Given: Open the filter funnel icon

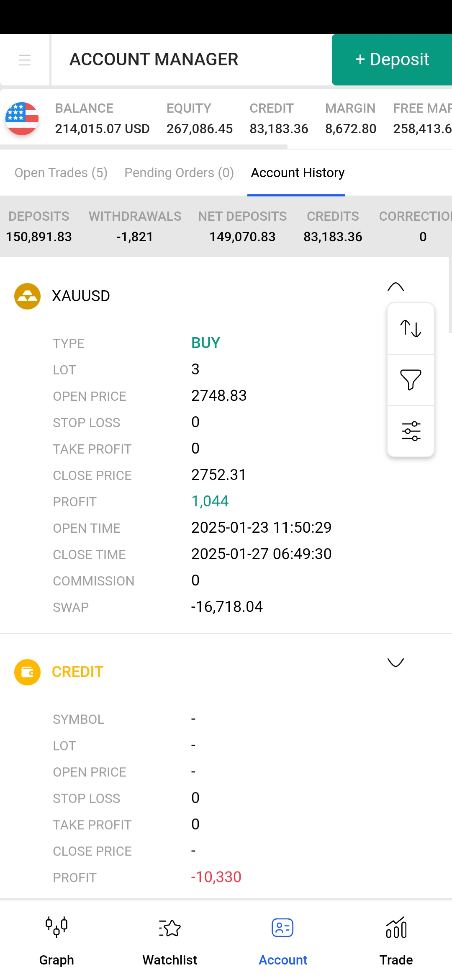Looking at the screenshot, I should [x=411, y=380].
